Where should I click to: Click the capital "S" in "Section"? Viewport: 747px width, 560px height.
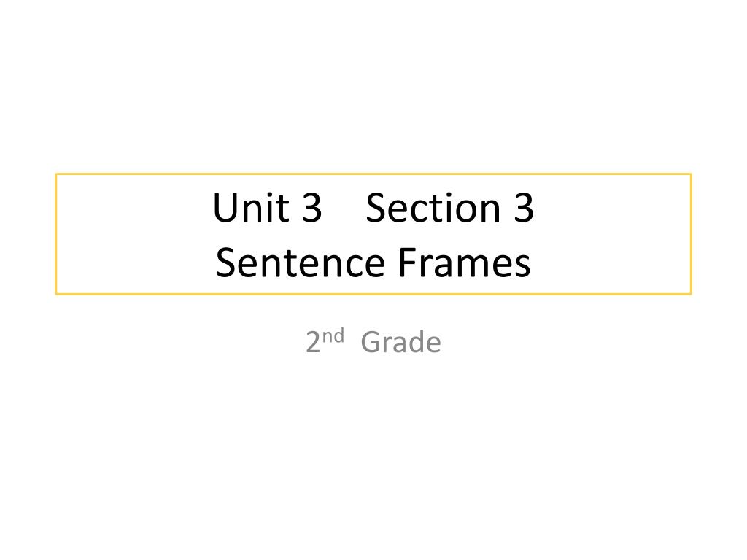click(x=376, y=208)
